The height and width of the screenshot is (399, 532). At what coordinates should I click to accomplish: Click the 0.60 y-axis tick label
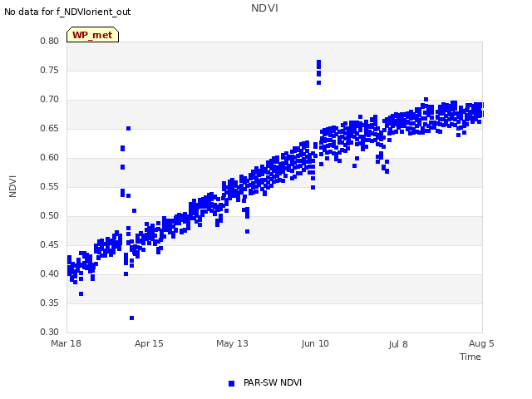[x=50, y=157]
